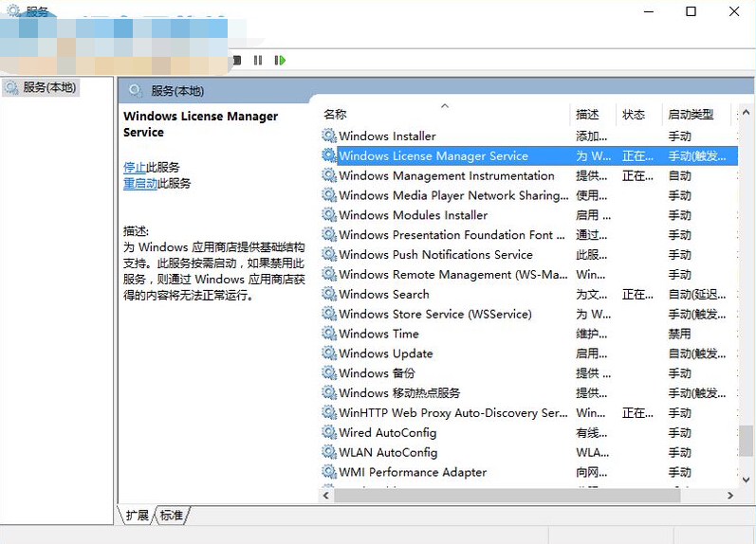
Task: Click the restart service toolbar button
Action: coord(280,61)
